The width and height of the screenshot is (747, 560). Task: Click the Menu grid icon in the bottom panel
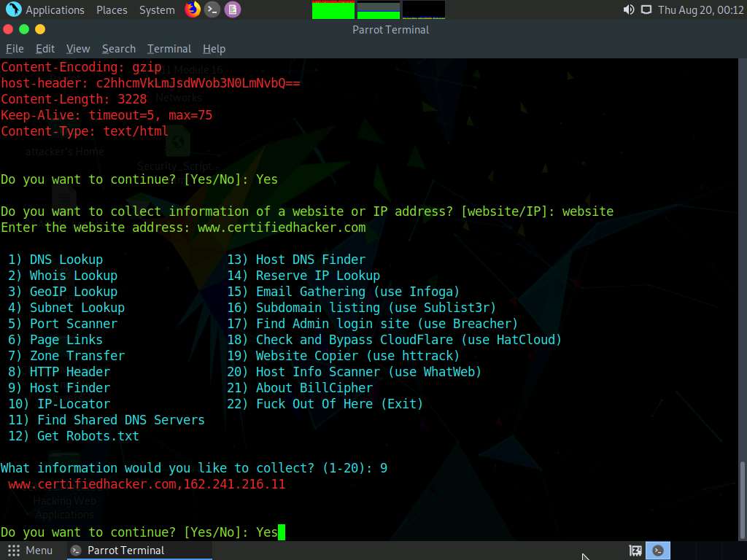tap(14, 551)
